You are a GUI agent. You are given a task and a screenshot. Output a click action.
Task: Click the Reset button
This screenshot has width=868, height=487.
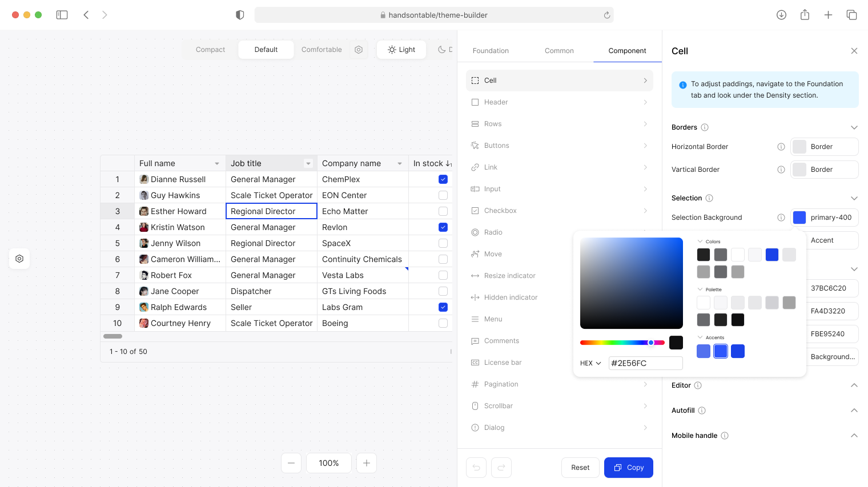(x=580, y=468)
